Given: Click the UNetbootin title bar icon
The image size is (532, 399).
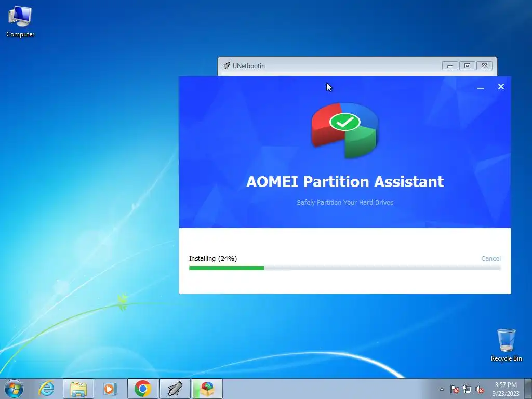Looking at the screenshot, I should pos(227,66).
